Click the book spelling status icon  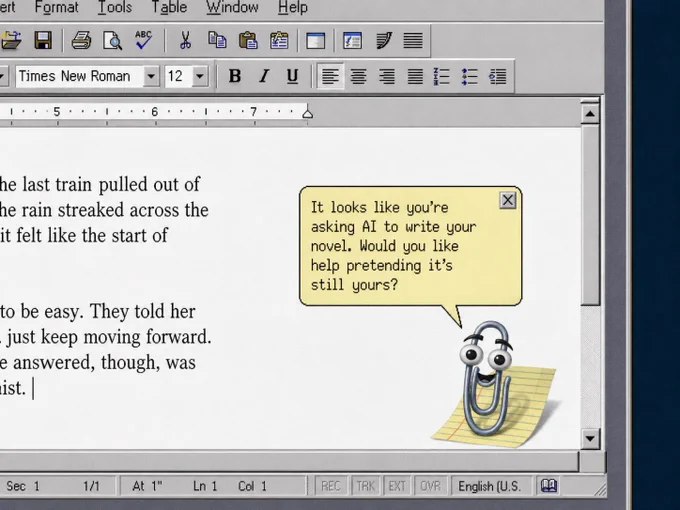pos(549,486)
